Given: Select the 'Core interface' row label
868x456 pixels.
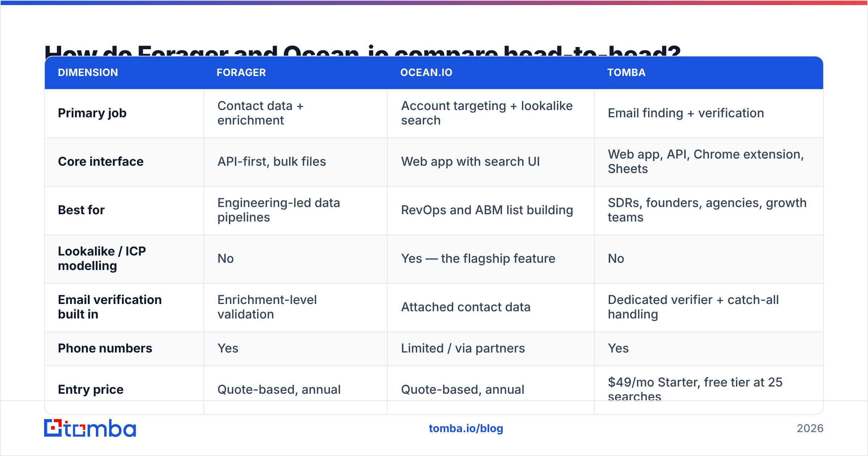Looking at the screenshot, I should 101,161.
